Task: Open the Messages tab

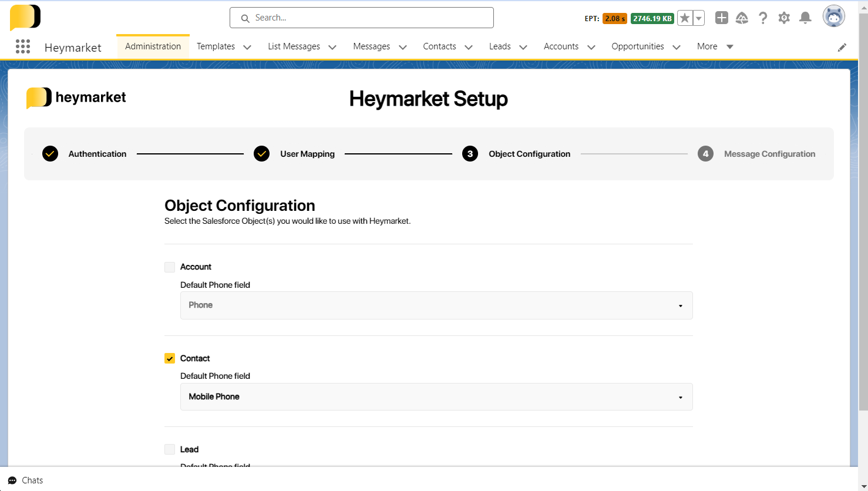Action: tap(371, 46)
